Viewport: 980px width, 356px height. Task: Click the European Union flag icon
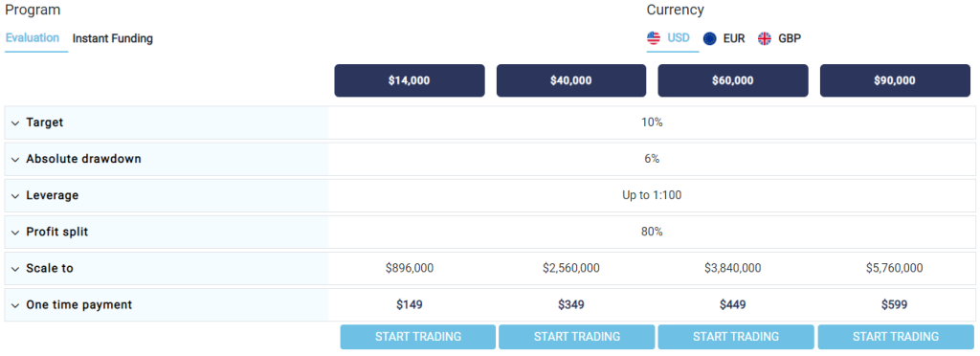click(x=709, y=38)
